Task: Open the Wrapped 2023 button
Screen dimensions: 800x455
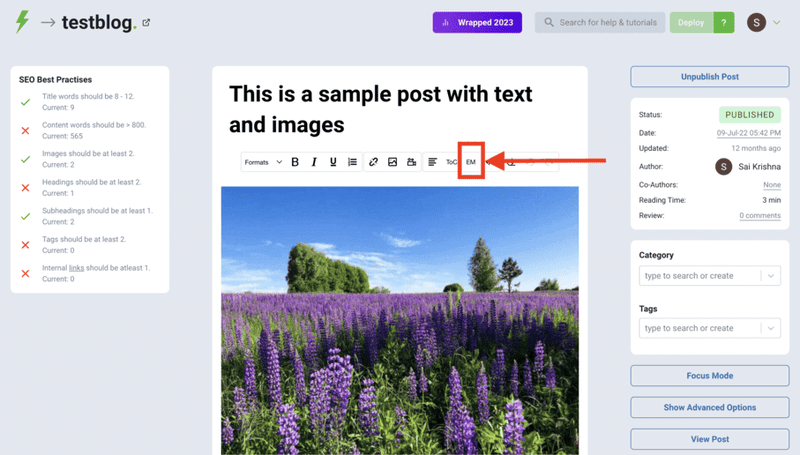Action: coord(477,23)
